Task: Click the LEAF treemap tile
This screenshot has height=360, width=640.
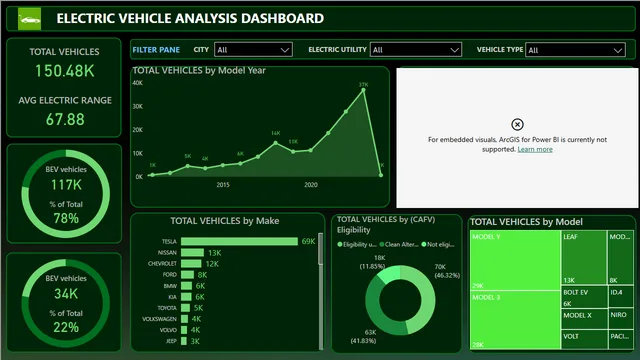Action: click(584, 258)
